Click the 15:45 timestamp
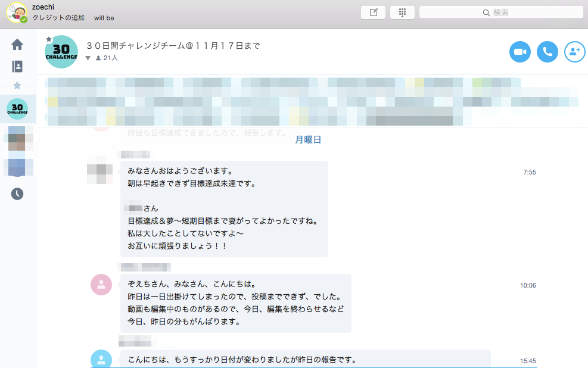588x368 pixels. 528,361
